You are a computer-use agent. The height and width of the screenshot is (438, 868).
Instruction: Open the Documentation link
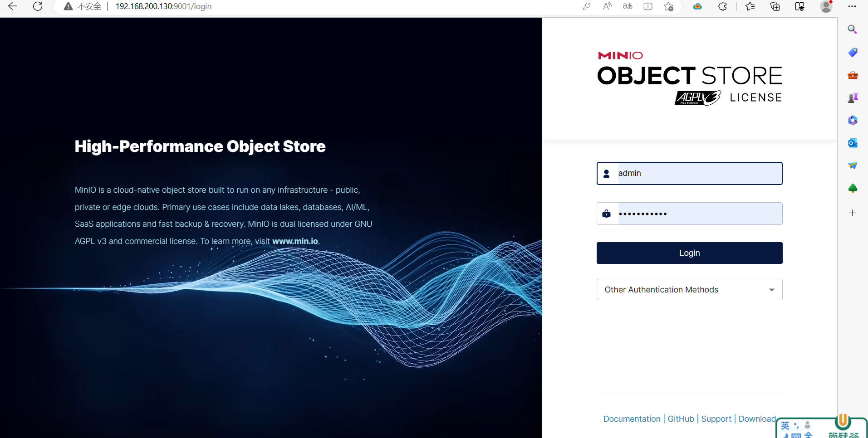(x=632, y=419)
